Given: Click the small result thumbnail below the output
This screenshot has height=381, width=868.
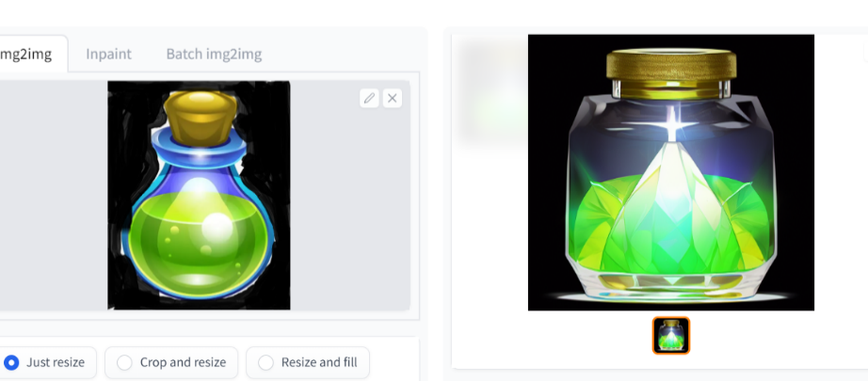Looking at the screenshot, I should coord(671,335).
